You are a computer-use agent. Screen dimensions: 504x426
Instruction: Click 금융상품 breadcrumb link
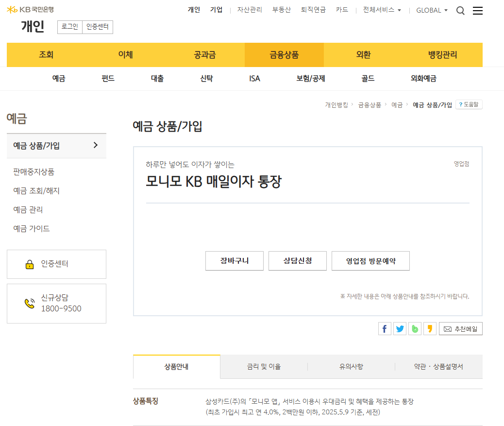tap(370, 105)
